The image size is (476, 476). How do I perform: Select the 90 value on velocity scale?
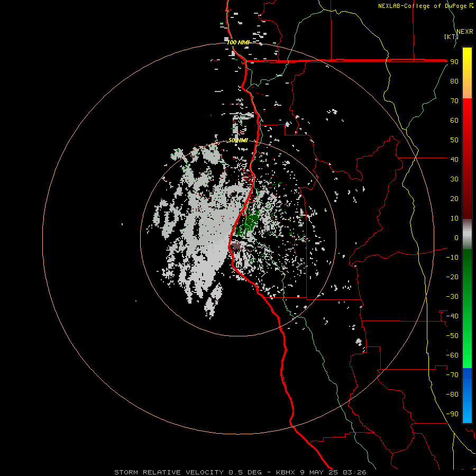[x=454, y=62]
